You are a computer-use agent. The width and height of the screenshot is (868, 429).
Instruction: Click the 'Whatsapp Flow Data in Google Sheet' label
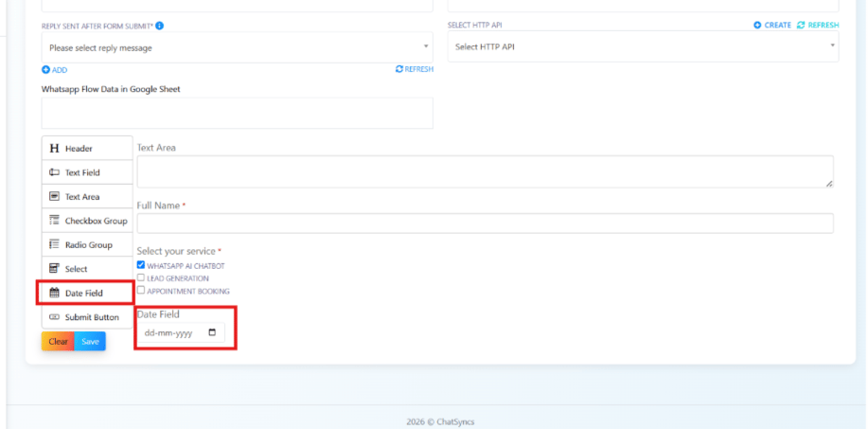[111, 89]
